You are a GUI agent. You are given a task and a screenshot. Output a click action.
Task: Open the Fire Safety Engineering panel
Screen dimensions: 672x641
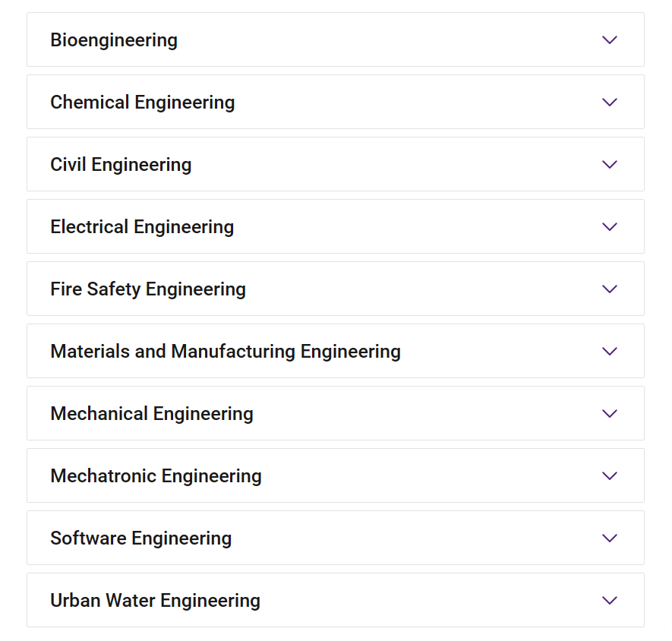click(x=336, y=289)
